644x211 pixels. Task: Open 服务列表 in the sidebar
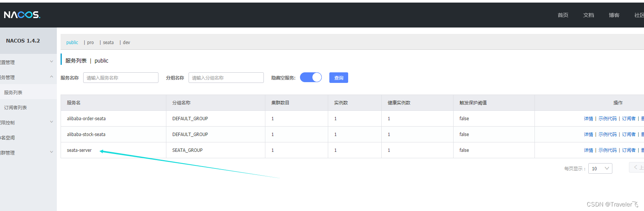pyautogui.click(x=13, y=92)
